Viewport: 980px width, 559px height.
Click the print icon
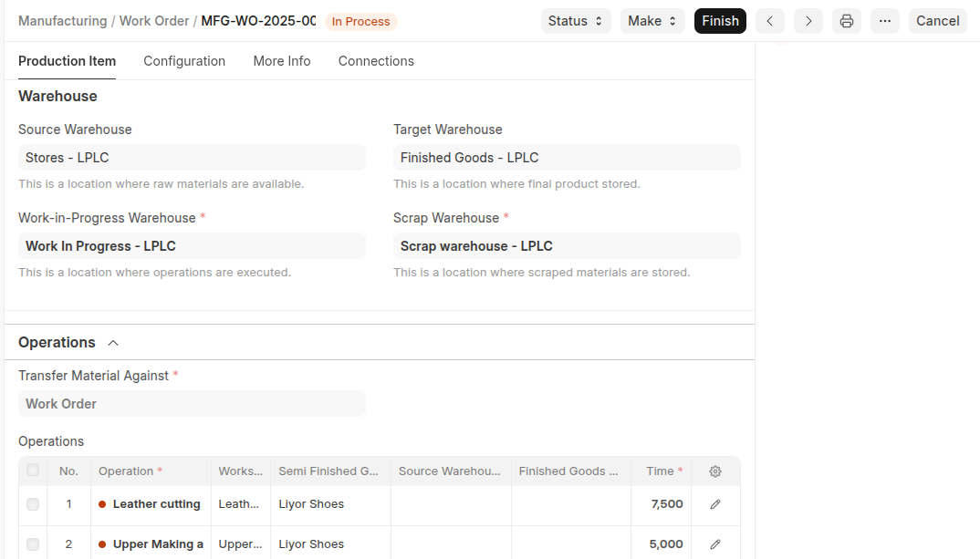click(847, 21)
